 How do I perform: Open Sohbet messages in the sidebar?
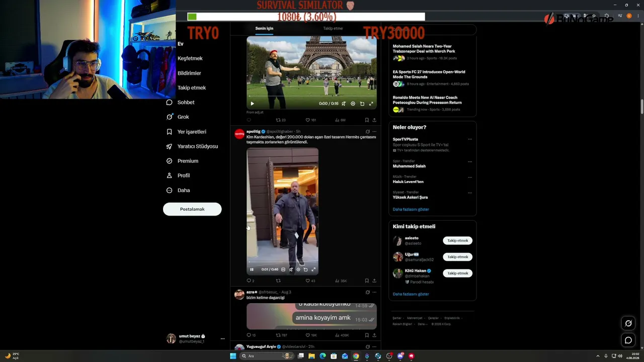(180, 102)
